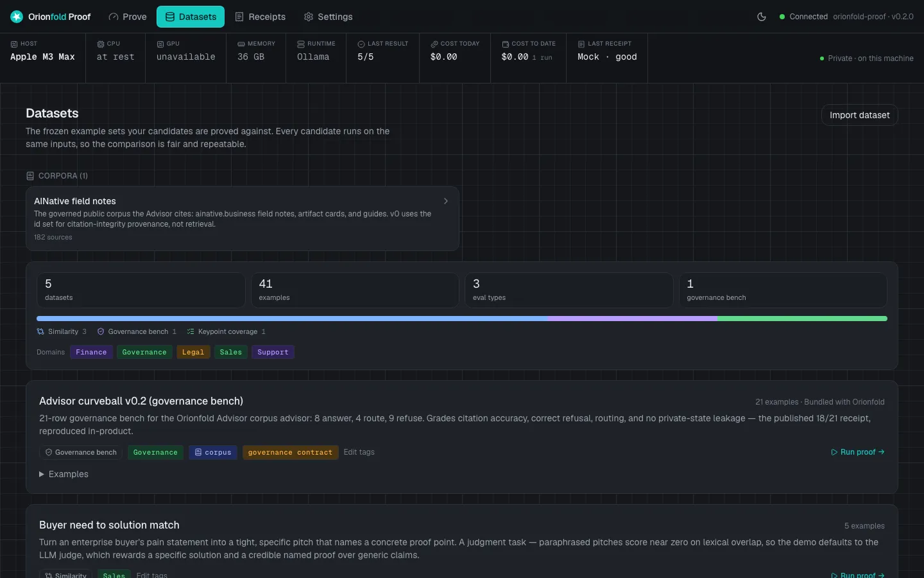Click the Import dataset button

pos(859,115)
